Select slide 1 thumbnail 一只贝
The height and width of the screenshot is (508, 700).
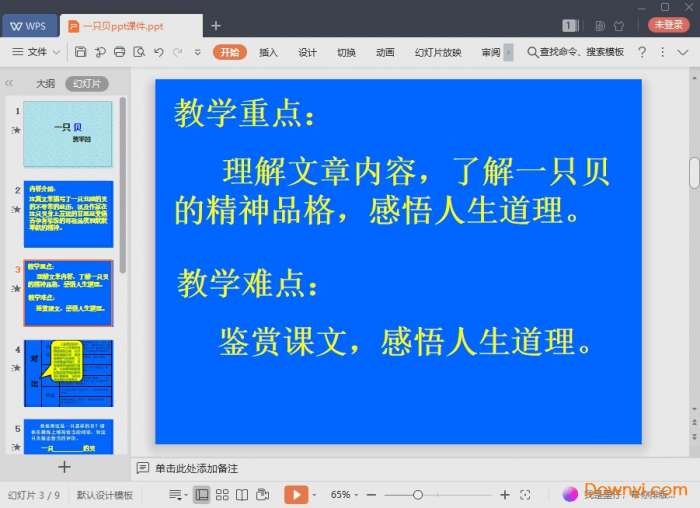[x=68, y=134]
